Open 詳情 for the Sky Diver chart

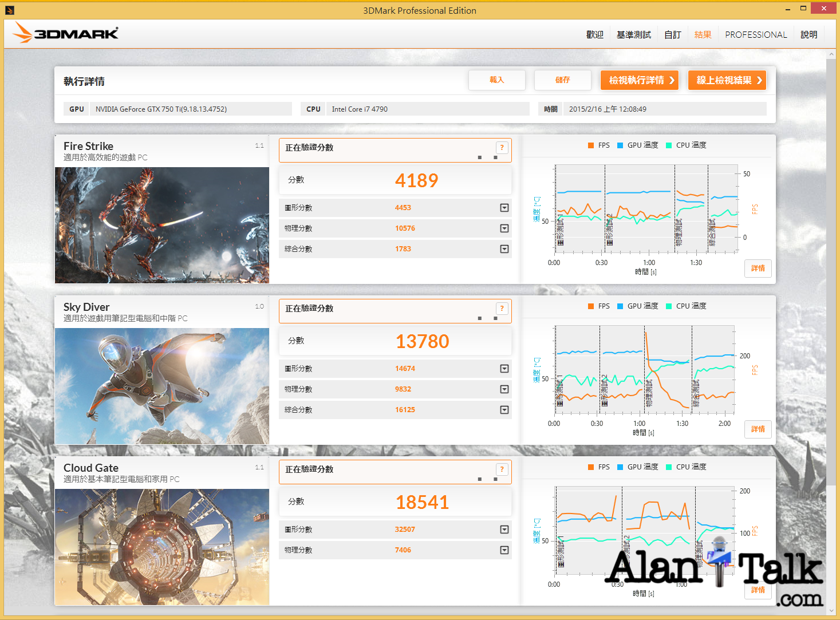pyautogui.click(x=758, y=429)
